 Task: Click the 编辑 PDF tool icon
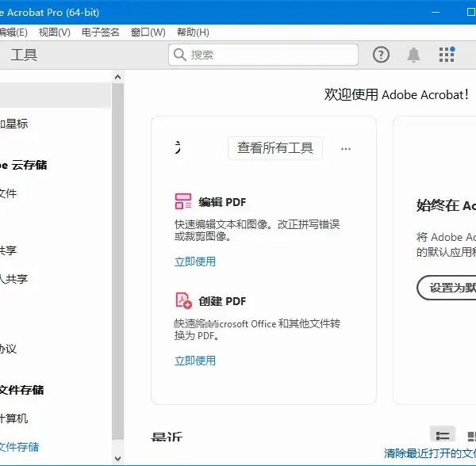click(183, 201)
